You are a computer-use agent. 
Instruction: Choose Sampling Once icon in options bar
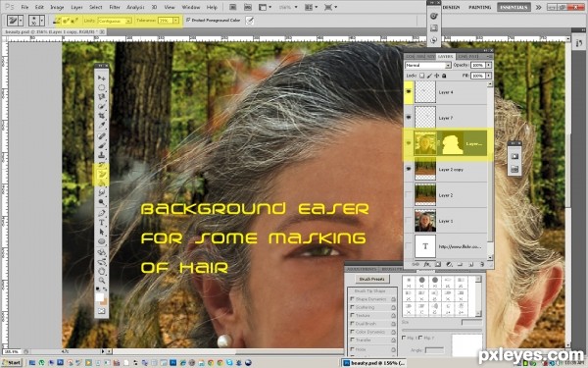tap(66, 21)
